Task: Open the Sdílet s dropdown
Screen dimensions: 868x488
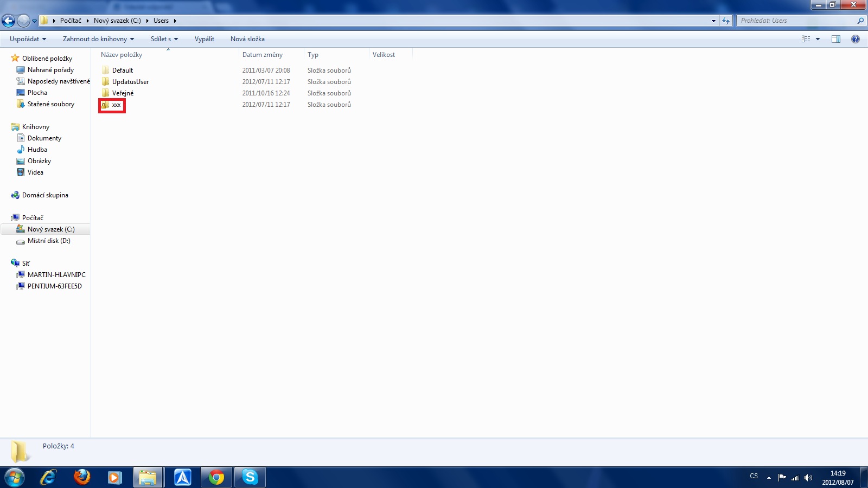Action: (x=164, y=39)
